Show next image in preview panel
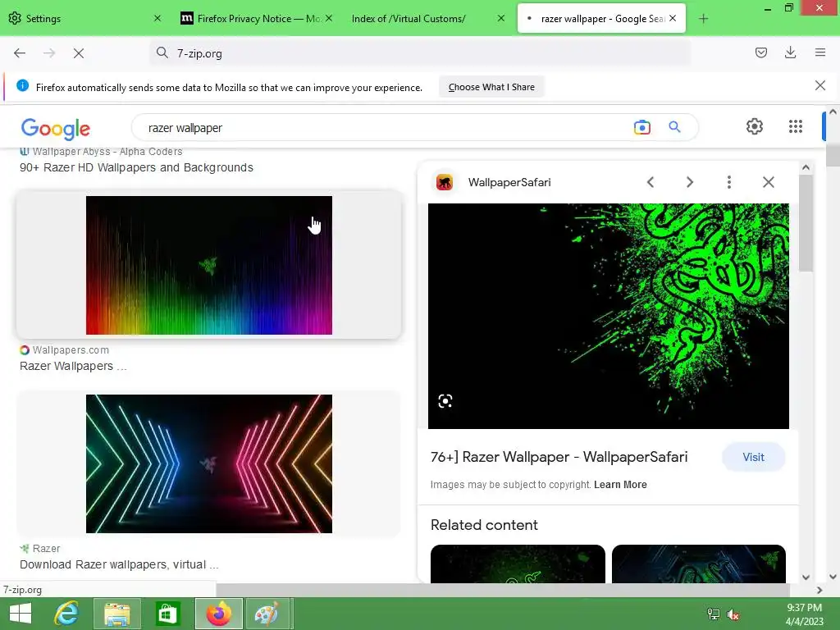The image size is (840, 630). pos(689,182)
